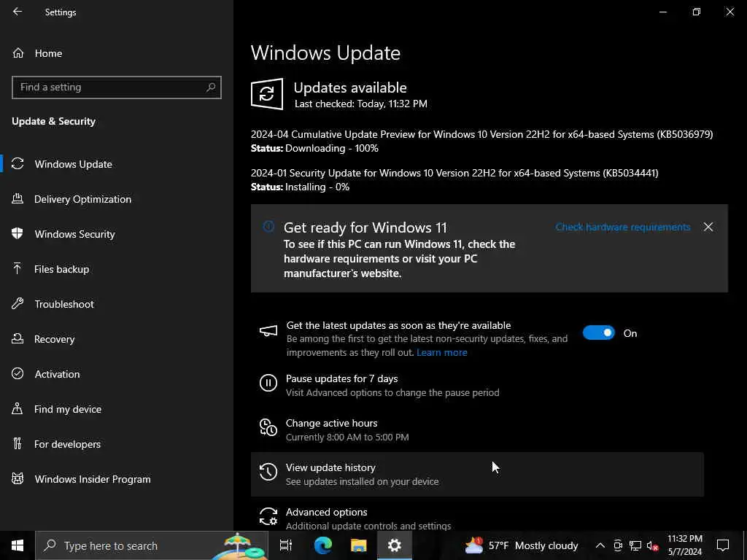Click the Windows Security shield icon
747x560 pixels.
point(18,234)
